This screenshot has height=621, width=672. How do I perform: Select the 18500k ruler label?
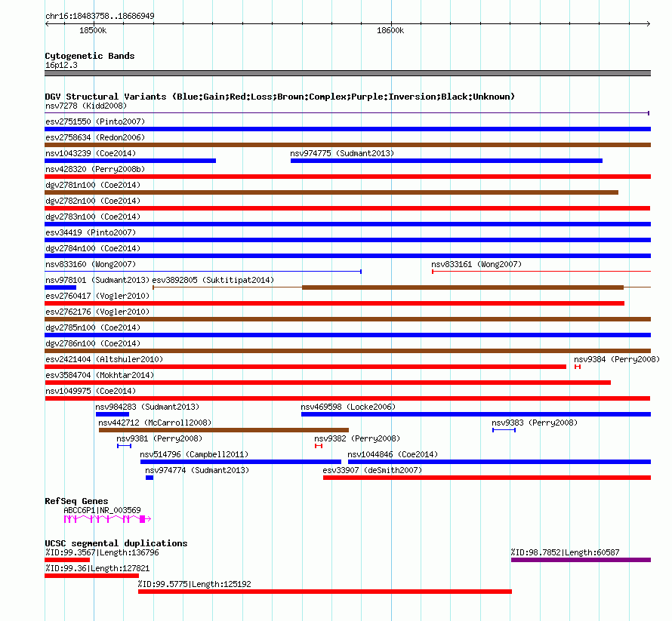click(x=93, y=30)
